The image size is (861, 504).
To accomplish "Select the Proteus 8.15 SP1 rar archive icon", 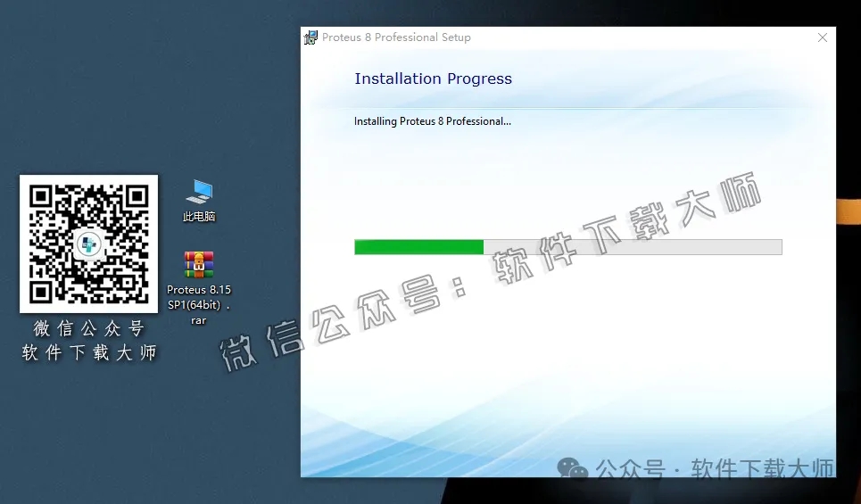I will coord(199,265).
